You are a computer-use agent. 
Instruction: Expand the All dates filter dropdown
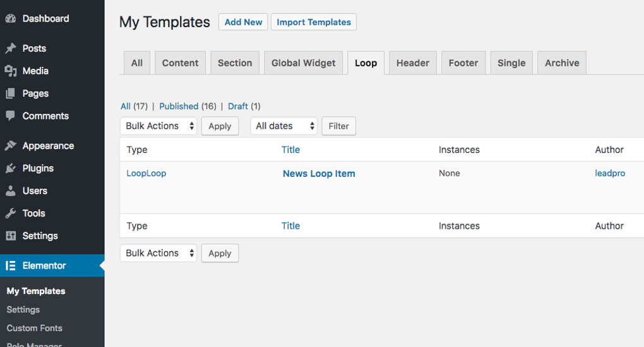point(283,126)
